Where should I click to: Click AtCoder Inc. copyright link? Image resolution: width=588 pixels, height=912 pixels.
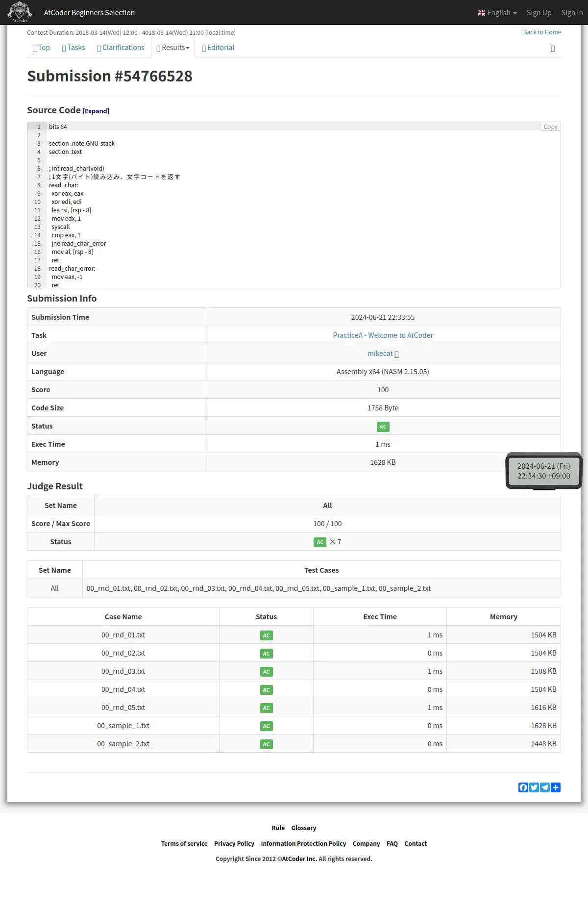[x=299, y=859]
